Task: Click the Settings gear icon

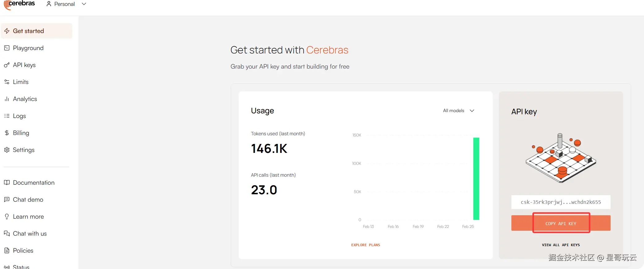Action: tap(7, 150)
